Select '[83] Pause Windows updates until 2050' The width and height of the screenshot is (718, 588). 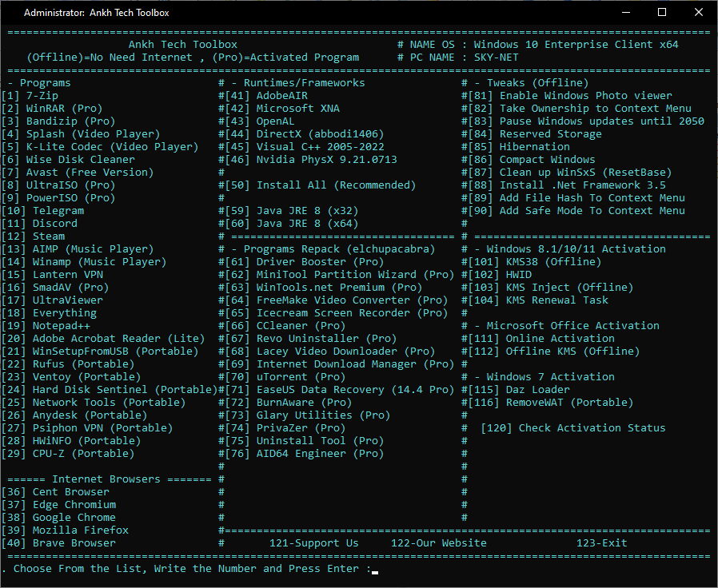tap(586, 121)
